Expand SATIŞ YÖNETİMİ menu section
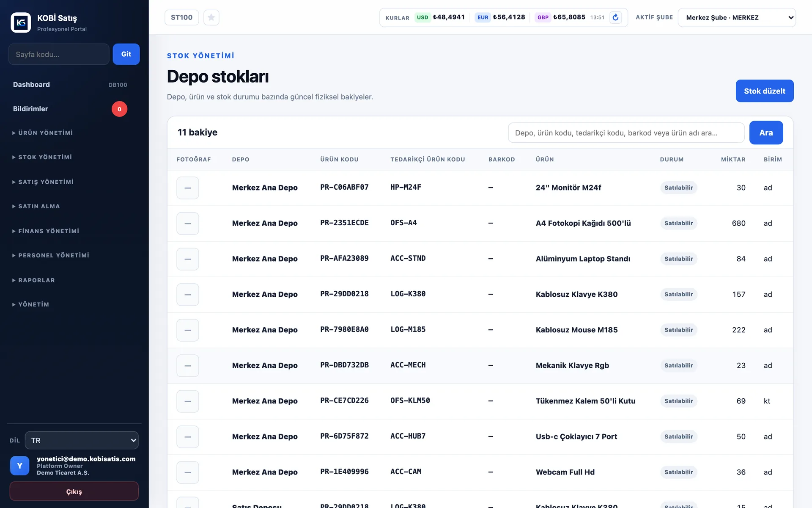 click(43, 182)
